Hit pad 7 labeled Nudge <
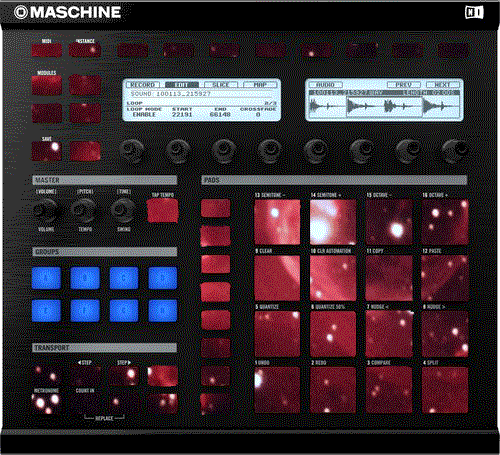Image resolution: width=500 pixels, height=455 pixels. [389, 334]
